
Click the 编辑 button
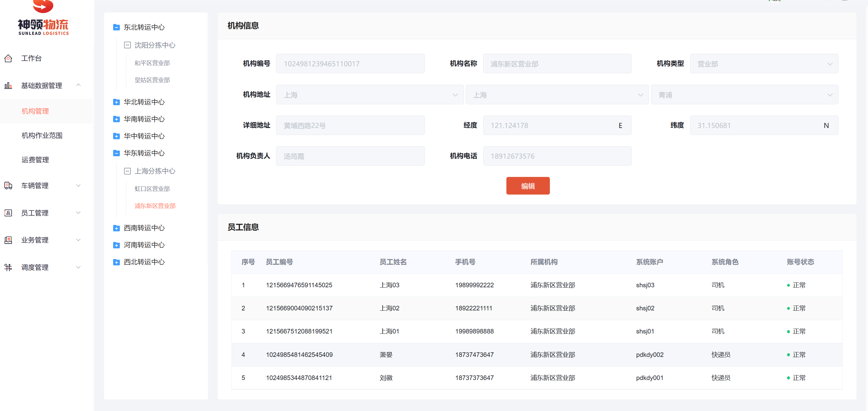click(528, 186)
